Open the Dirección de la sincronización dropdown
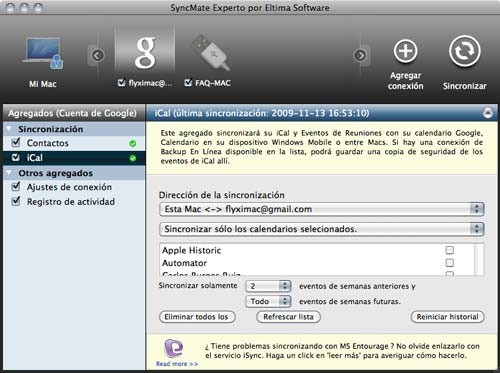The width and height of the screenshot is (500, 373). coord(322,209)
